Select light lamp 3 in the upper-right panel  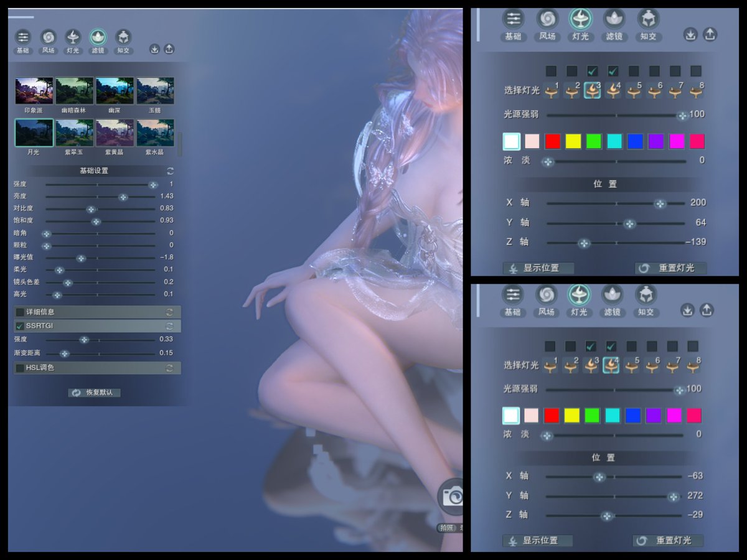592,91
